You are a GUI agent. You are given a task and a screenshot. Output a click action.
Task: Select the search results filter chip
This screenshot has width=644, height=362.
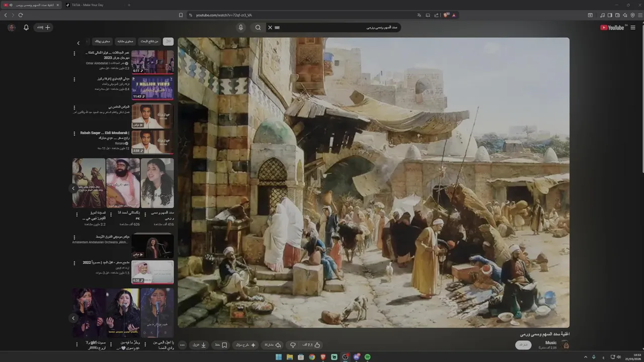coord(149,41)
